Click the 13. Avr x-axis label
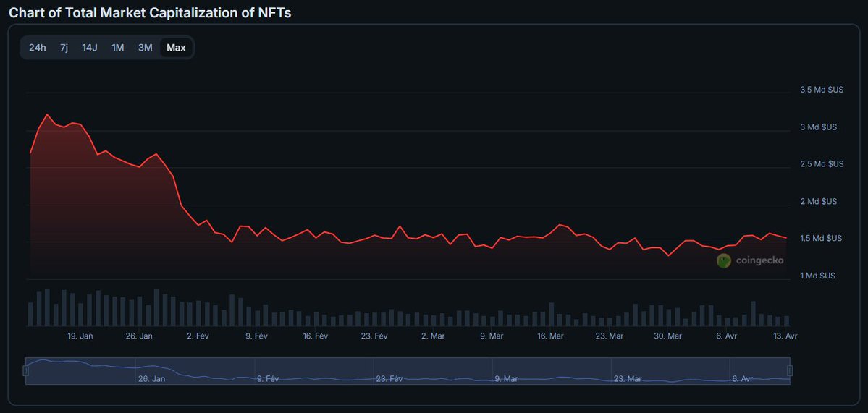 [785, 336]
